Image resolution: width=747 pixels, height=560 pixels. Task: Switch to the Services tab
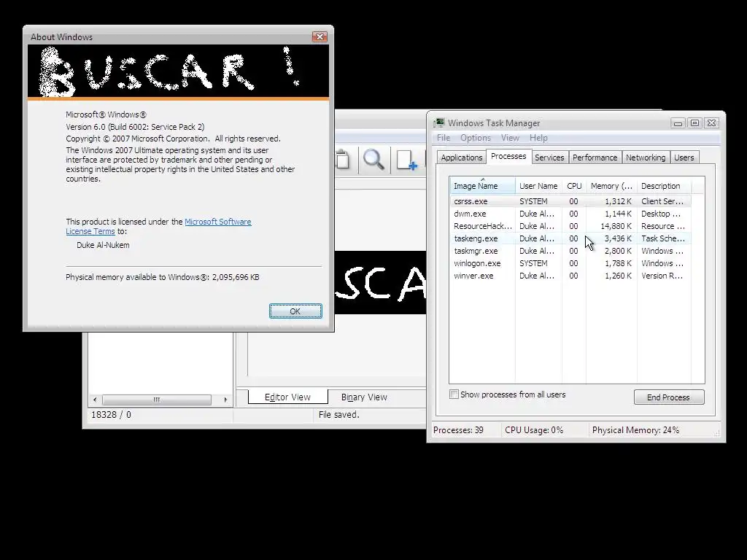tap(549, 157)
